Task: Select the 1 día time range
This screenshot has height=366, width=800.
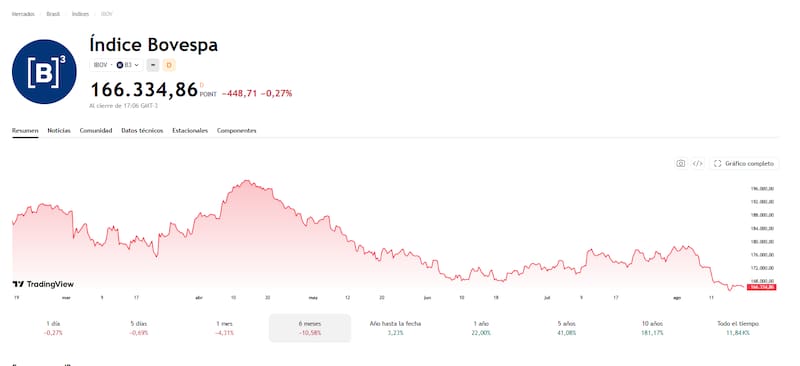Action: (x=53, y=328)
